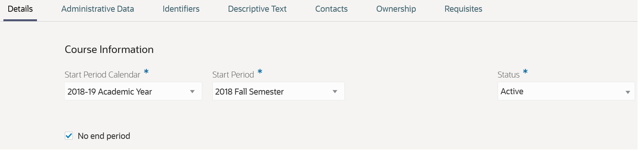Click the "No end period" label text
This screenshot has width=644, height=151.
pos(104,136)
